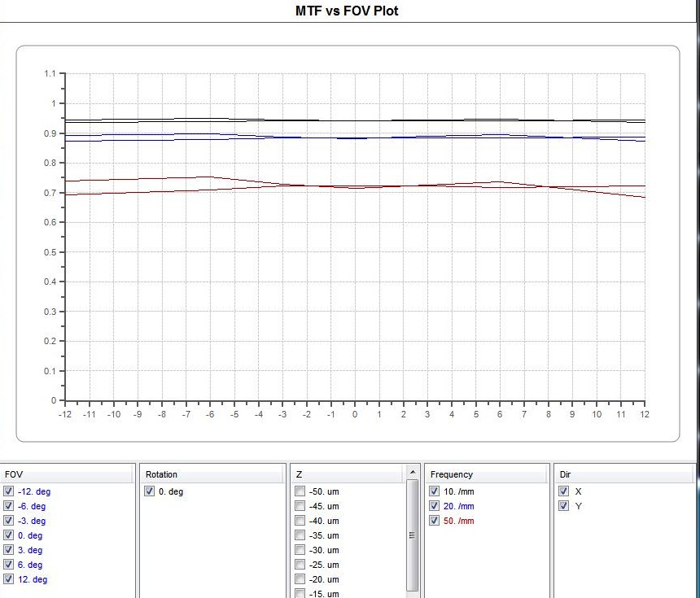Click the Z list scroll-up arrow
The image size is (700, 598).
coord(412,473)
